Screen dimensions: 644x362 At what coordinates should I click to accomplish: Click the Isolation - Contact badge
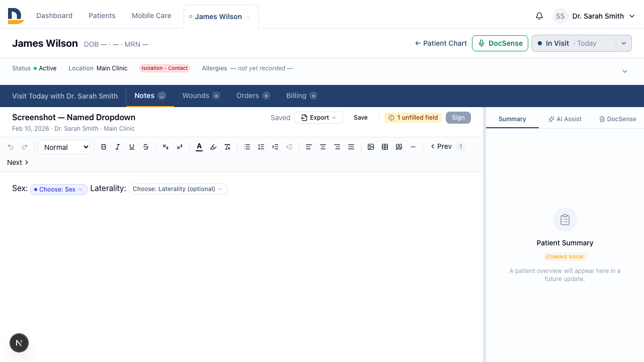[x=165, y=68]
